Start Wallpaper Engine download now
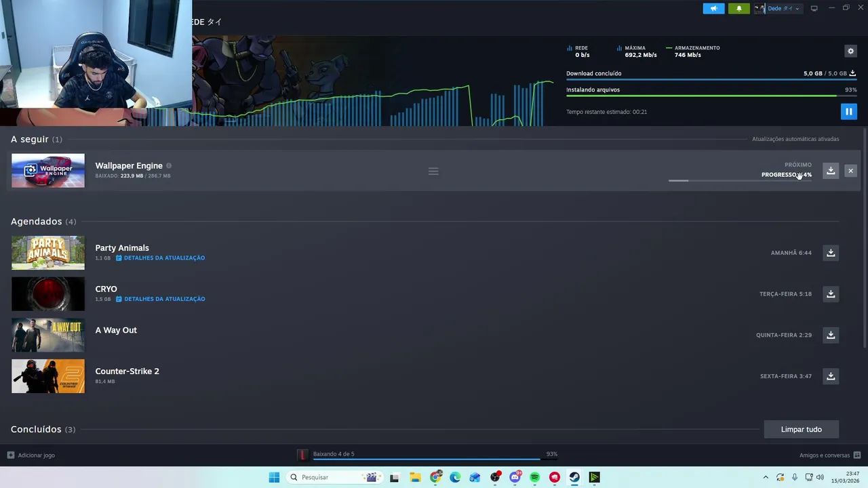The height and width of the screenshot is (488, 868). tap(831, 171)
